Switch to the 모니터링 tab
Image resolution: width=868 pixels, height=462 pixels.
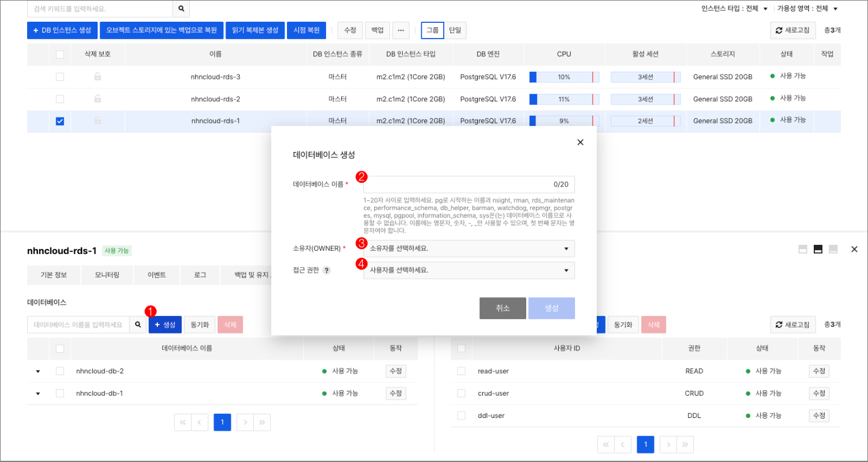point(107,275)
